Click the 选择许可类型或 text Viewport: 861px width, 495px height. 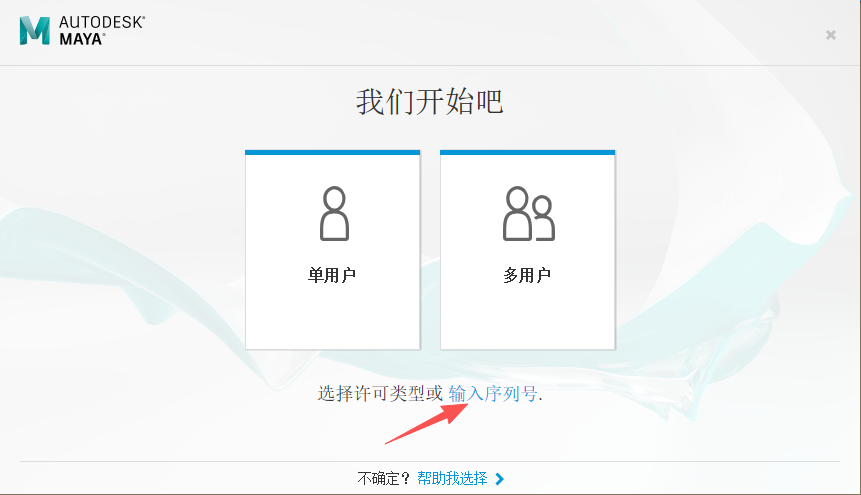pos(379,393)
